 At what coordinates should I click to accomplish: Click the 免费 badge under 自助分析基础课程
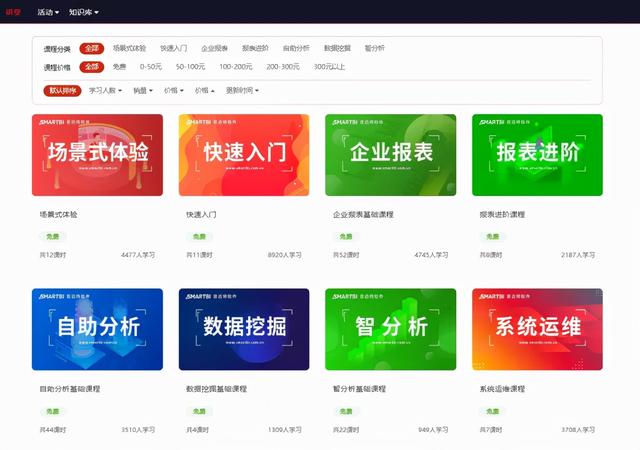tap(53, 411)
